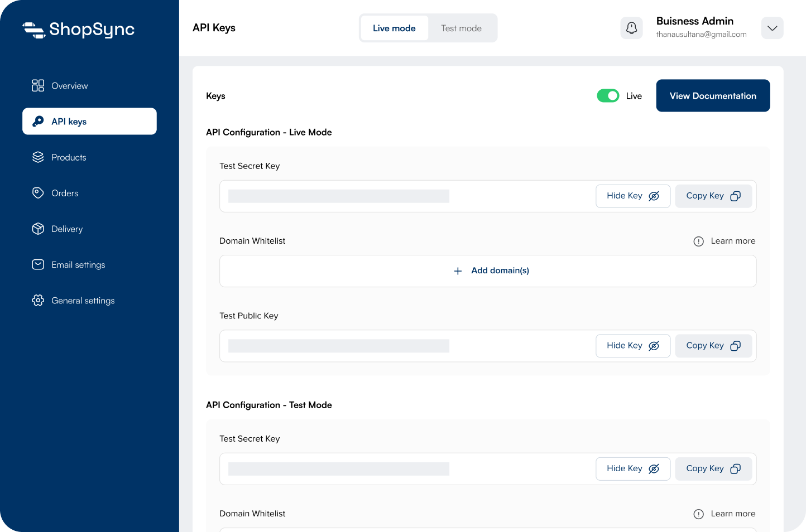The image size is (806, 532).
Task: Click the Orders tag icon
Action: (38, 193)
